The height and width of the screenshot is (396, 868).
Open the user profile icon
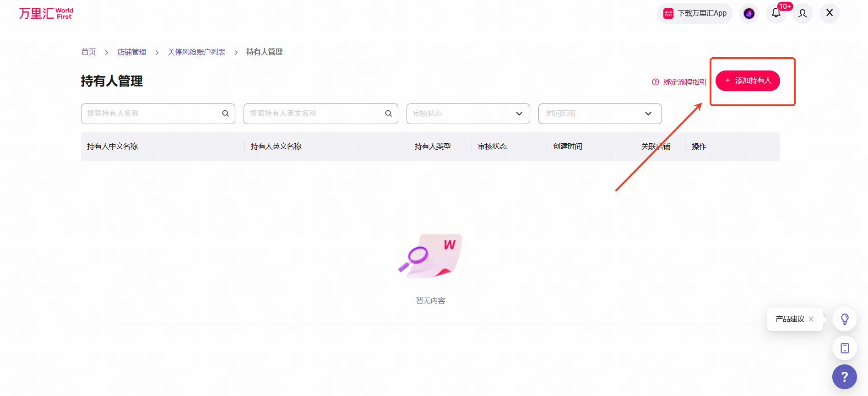803,13
